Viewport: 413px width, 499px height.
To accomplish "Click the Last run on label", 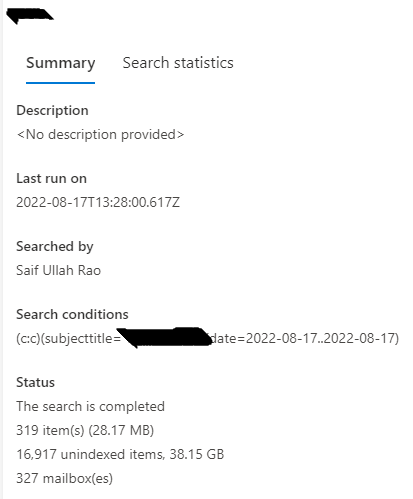I will 51,179.
